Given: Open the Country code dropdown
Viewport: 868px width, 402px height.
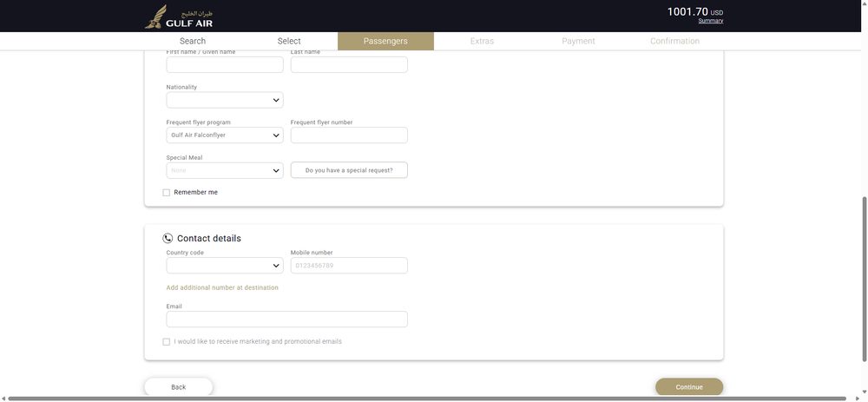Looking at the screenshot, I should coord(225,266).
